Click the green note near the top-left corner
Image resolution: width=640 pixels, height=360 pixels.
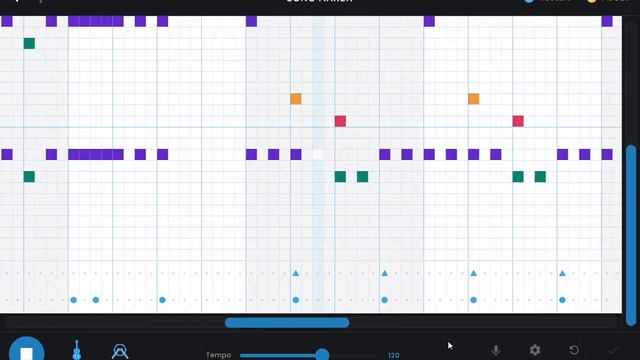(x=29, y=43)
